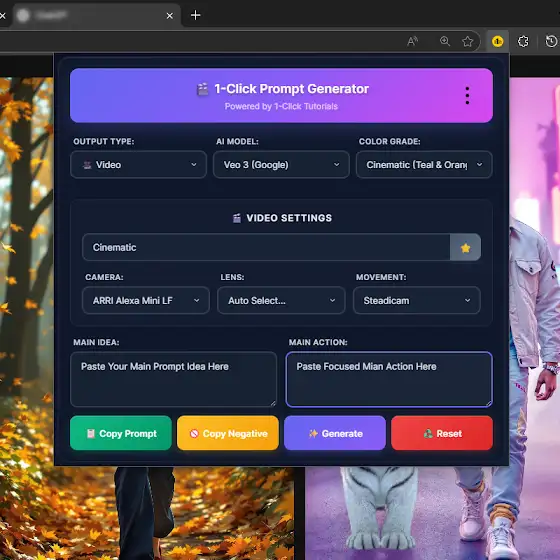Click the Main Idea text area
The image size is (560, 560).
click(174, 379)
